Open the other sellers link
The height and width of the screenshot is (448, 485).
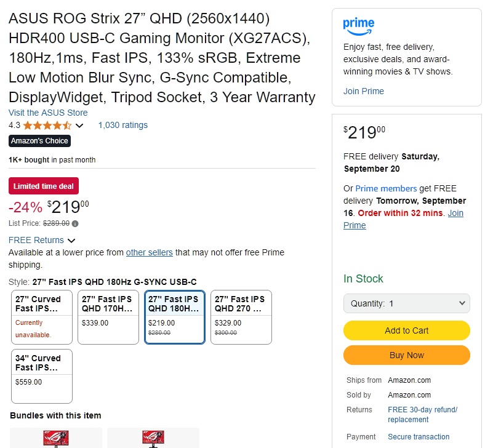(149, 252)
